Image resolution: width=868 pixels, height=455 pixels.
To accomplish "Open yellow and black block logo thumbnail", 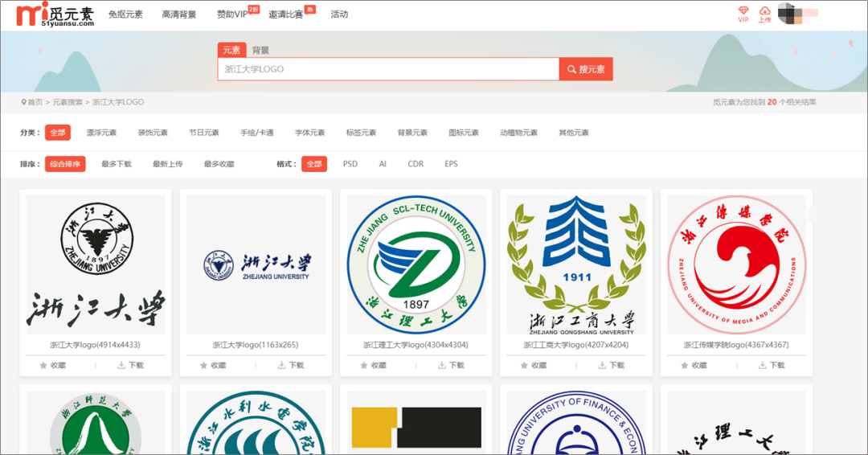I will (x=416, y=423).
